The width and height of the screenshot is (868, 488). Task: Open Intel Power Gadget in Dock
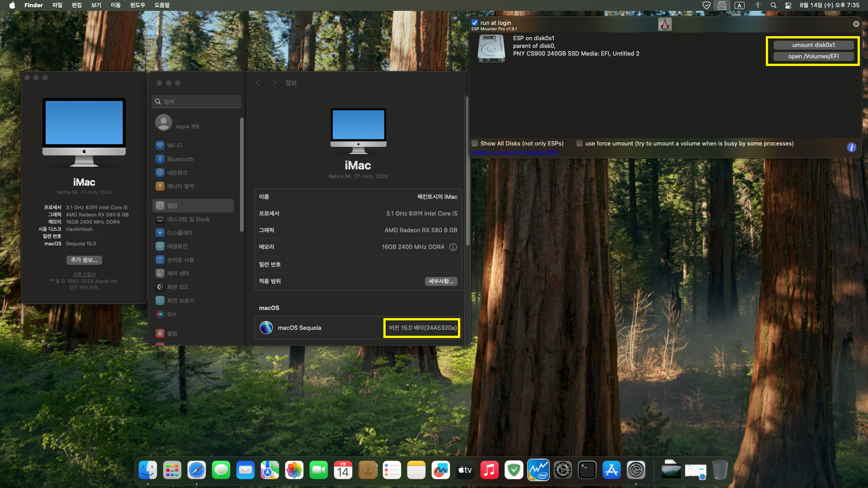tap(538, 470)
